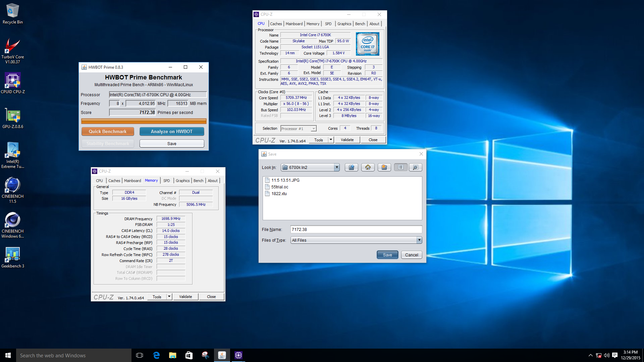Click the clock and date in the taskbar
644x362 pixels.
[x=631, y=355]
